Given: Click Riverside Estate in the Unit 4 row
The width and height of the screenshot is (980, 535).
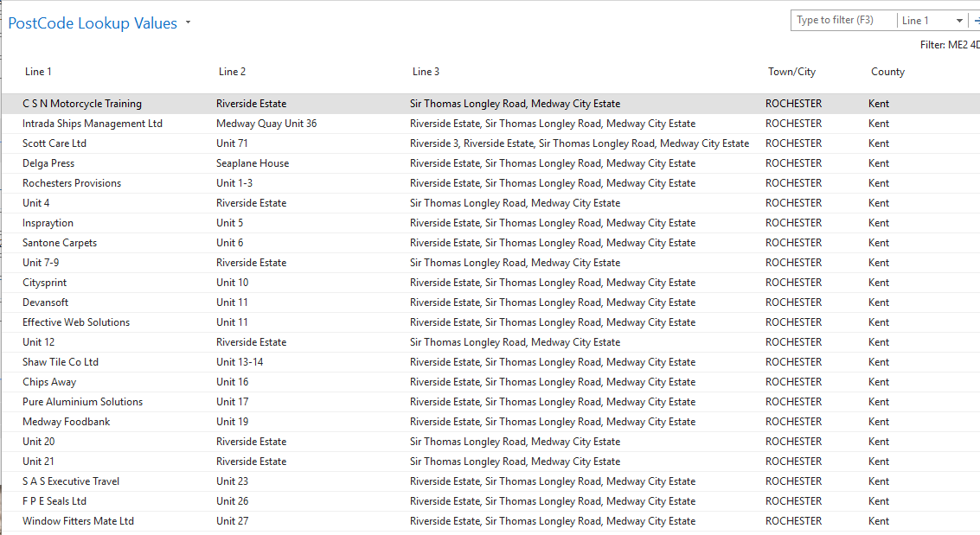Looking at the screenshot, I should (251, 203).
